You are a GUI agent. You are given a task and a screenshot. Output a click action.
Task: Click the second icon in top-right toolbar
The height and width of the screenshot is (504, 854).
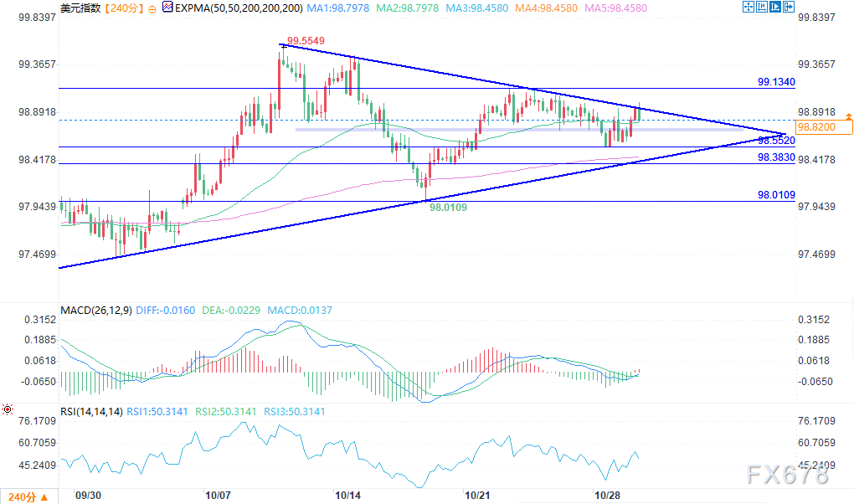[763, 8]
